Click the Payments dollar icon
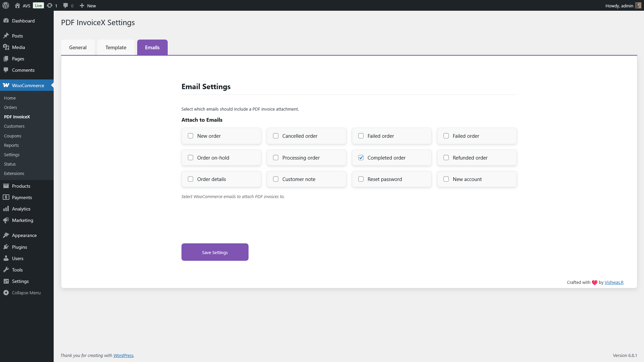Image resolution: width=644 pixels, height=362 pixels. pyautogui.click(x=6, y=197)
